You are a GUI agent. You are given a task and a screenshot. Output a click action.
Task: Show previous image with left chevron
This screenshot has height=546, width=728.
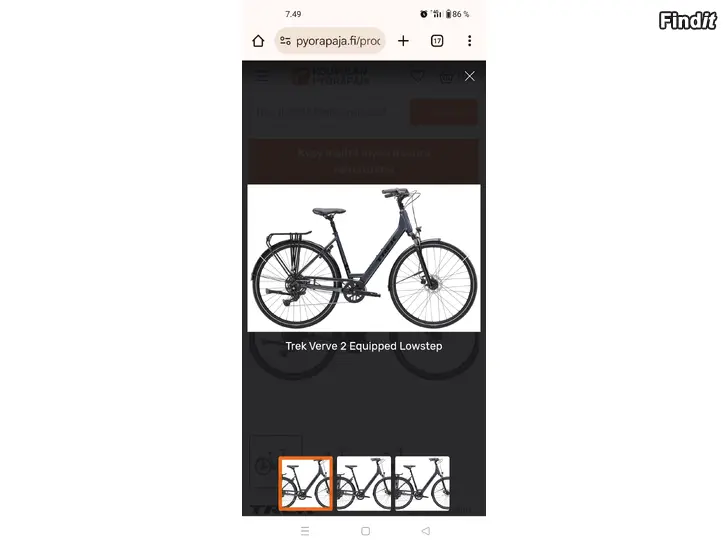[263, 258]
